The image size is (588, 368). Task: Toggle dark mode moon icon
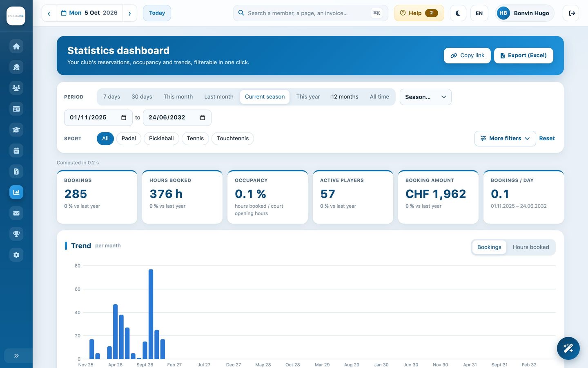click(458, 13)
